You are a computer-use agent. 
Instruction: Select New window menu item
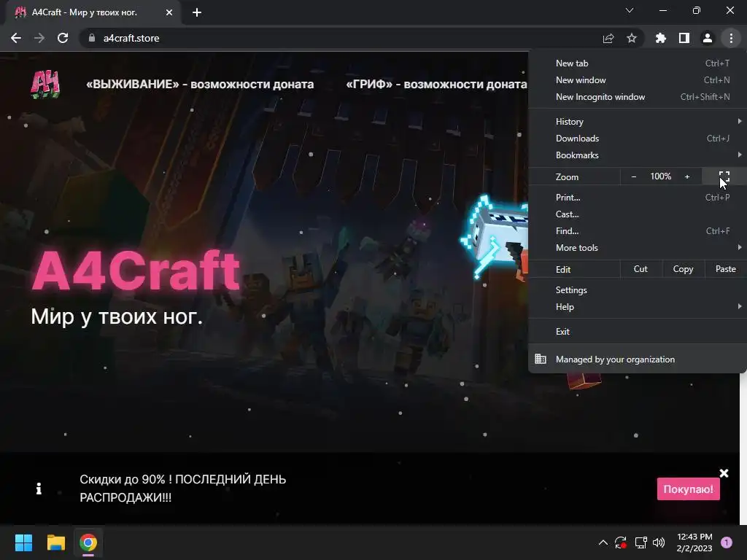638,80
